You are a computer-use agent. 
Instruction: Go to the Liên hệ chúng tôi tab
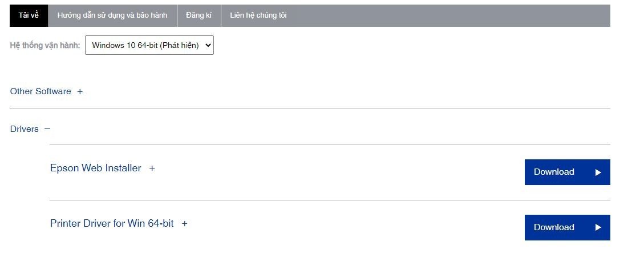258,15
